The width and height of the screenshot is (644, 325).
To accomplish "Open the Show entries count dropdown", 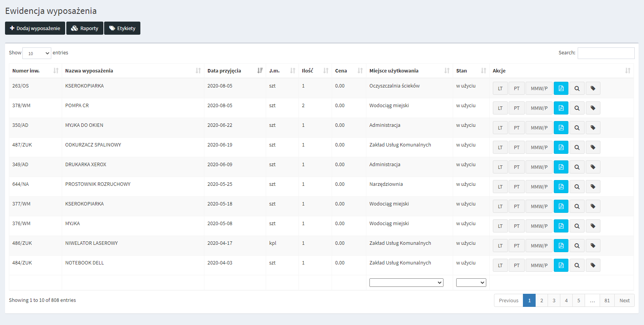I will [37, 53].
